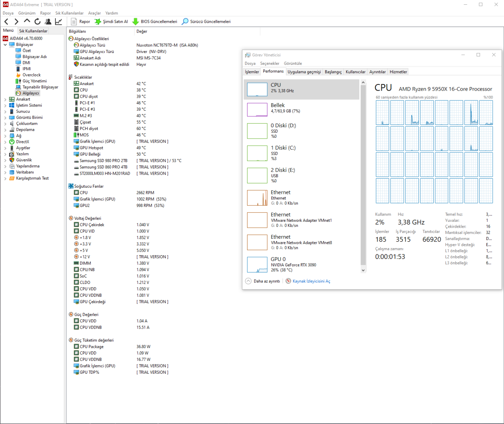The width and height of the screenshot is (504, 424).
Task: Open the Görünüm menu in AIDA64
Action: click(x=27, y=13)
